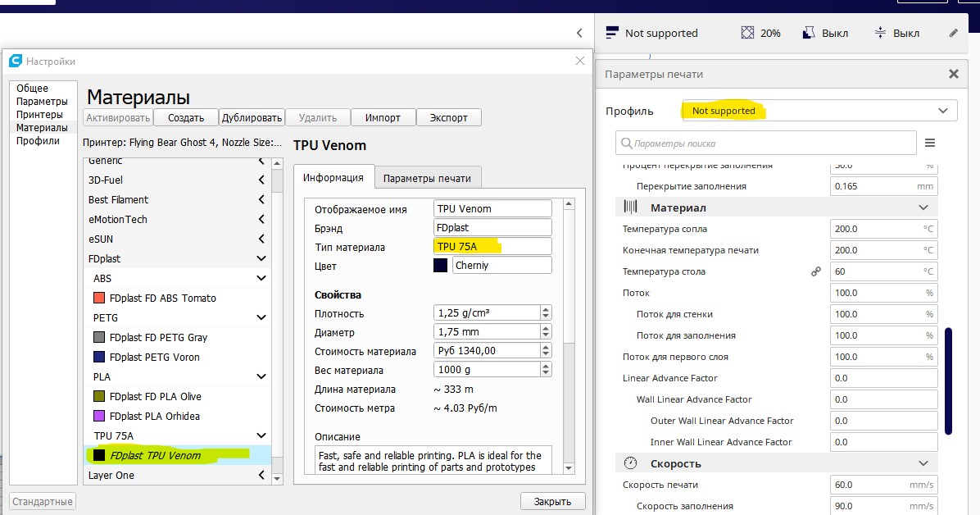Screen dimensions: 980x515
Task: Select FDplast TPU Venom material
Action: (x=178, y=455)
